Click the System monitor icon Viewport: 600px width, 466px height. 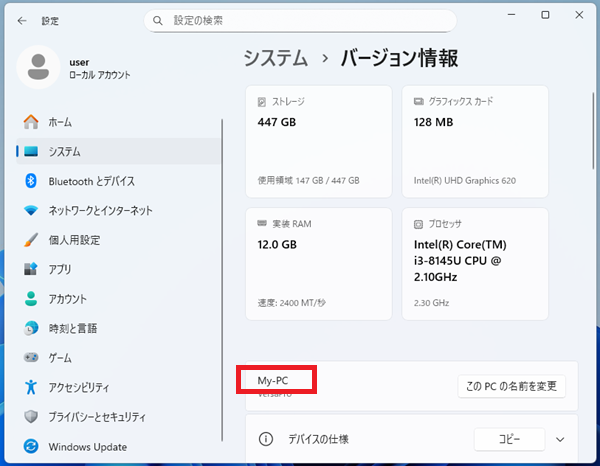click(31, 152)
